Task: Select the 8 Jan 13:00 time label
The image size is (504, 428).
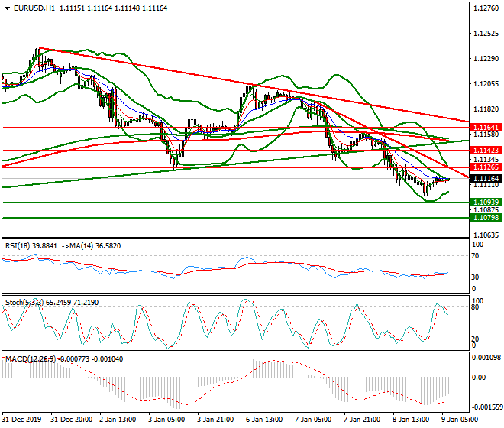Action: [x=411, y=420]
